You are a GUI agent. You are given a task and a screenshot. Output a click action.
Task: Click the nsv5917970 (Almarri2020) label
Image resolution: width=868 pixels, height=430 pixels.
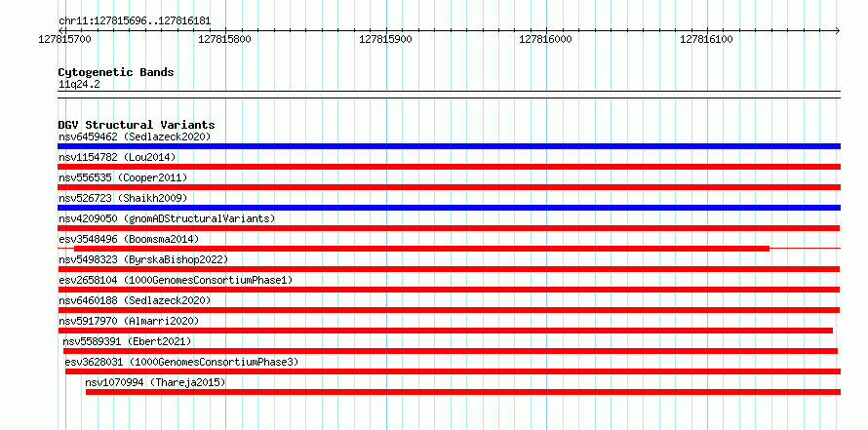129,321
